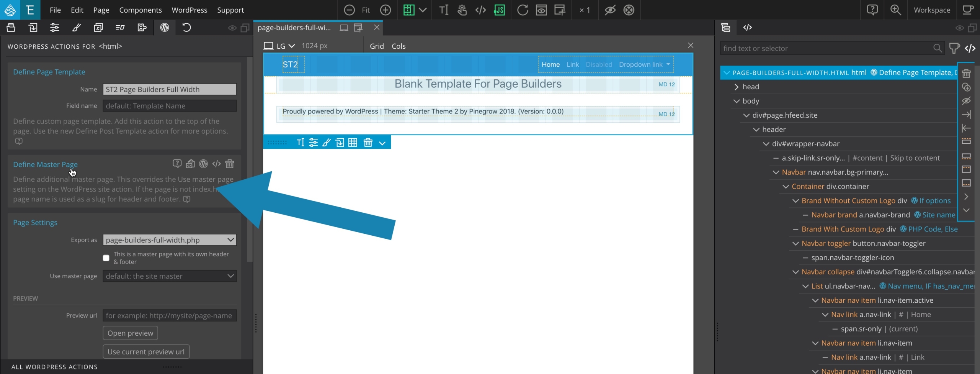Screen dimensions: 980x374
Task: Open the Insert element panel icon
Action: [33, 28]
